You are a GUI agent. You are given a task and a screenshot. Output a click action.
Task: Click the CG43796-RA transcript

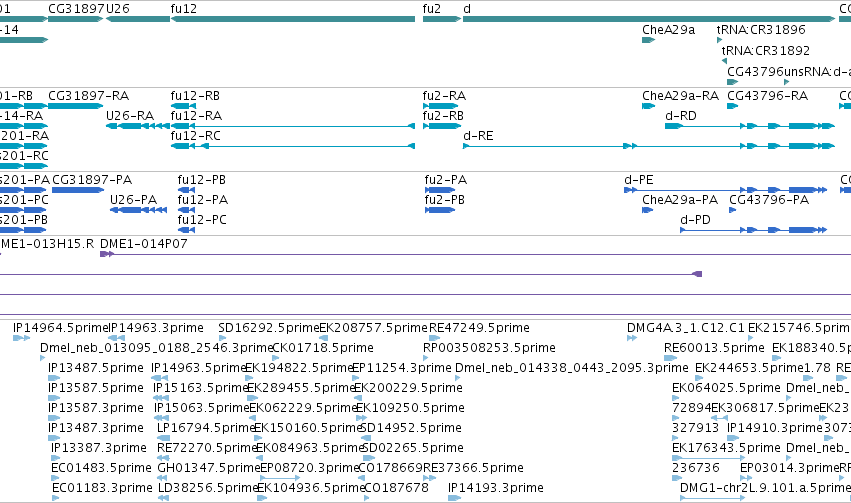[x=733, y=106]
